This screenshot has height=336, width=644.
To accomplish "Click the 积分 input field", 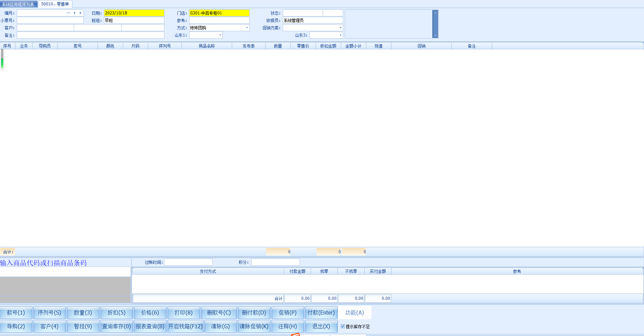I will (x=275, y=262).
